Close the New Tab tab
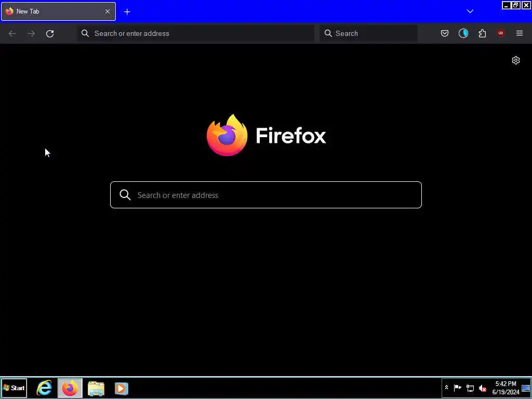 (108, 11)
